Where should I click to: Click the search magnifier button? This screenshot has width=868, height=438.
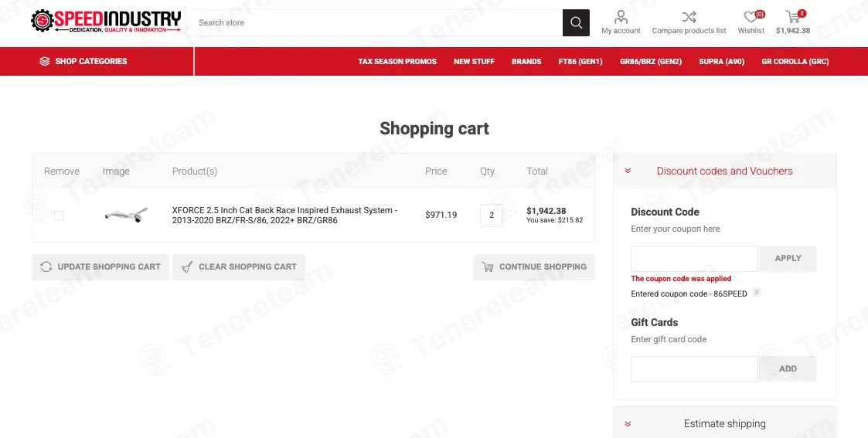576,22
